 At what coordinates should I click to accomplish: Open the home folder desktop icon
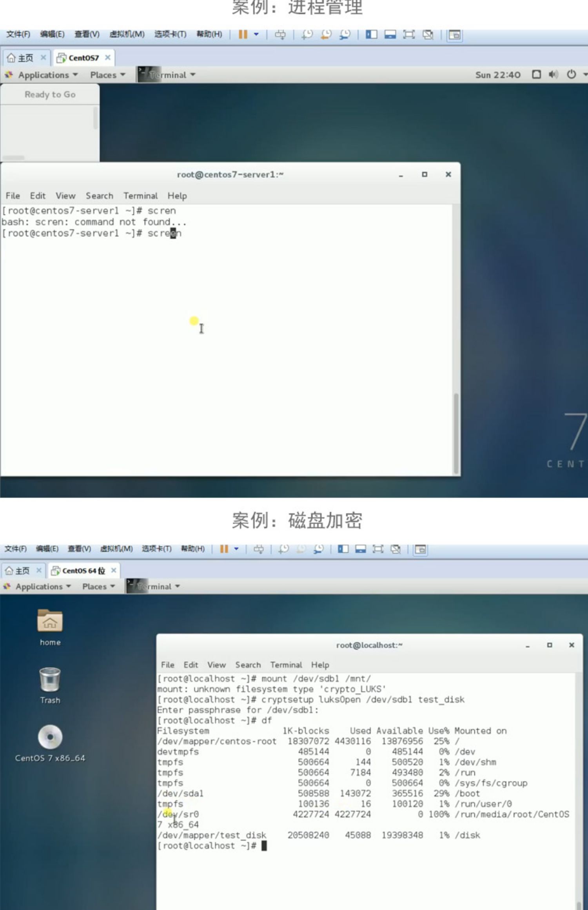click(50, 627)
